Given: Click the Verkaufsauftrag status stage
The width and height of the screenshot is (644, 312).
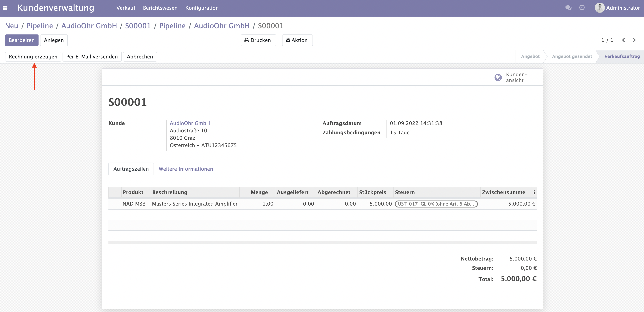Looking at the screenshot, I should (x=622, y=57).
